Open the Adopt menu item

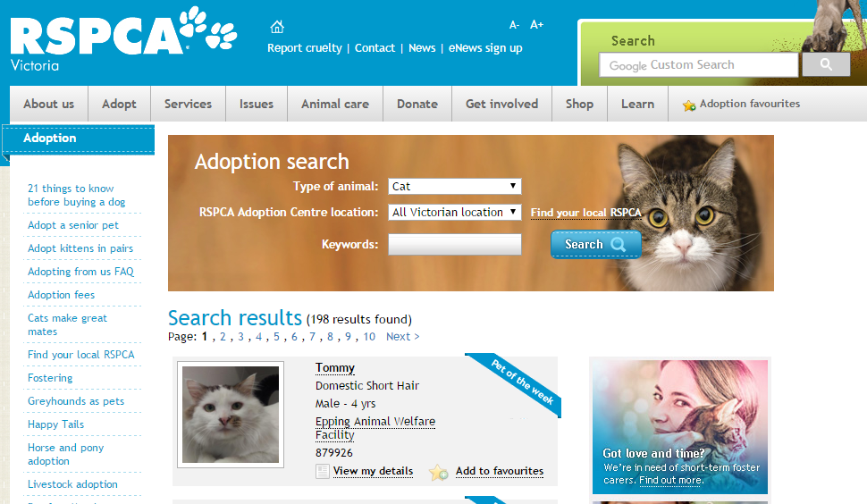(x=119, y=104)
